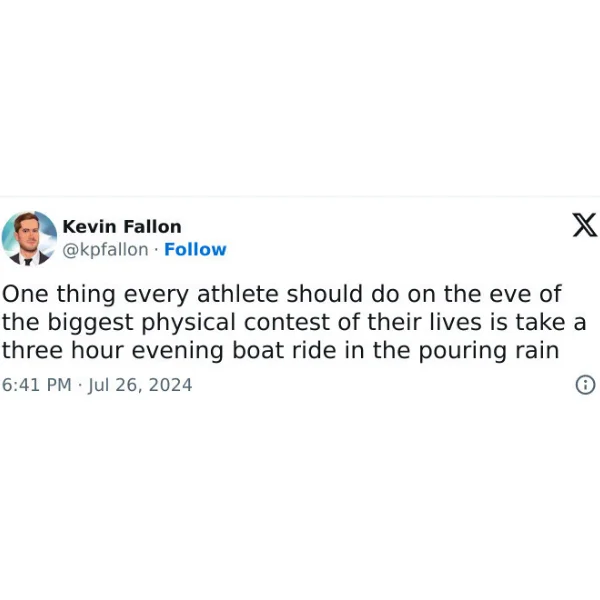Open Kevin Fallon's profile avatar photo

click(x=29, y=238)
